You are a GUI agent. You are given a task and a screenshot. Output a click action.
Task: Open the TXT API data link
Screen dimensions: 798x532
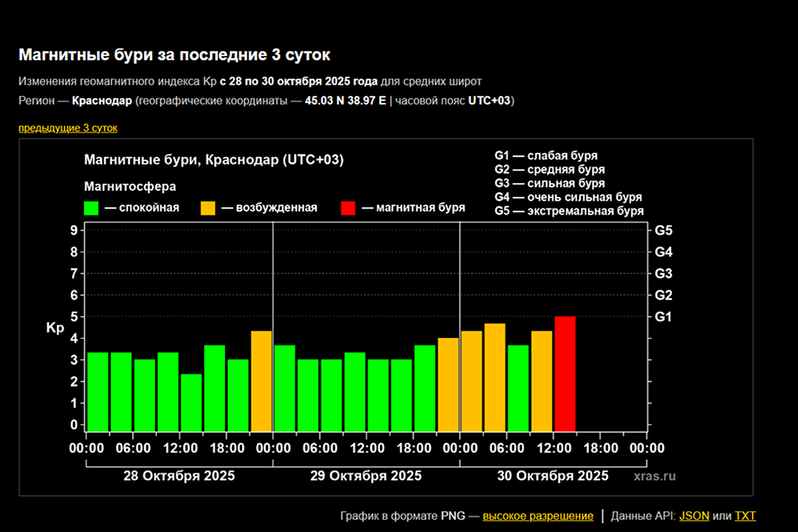coord(745,516)
